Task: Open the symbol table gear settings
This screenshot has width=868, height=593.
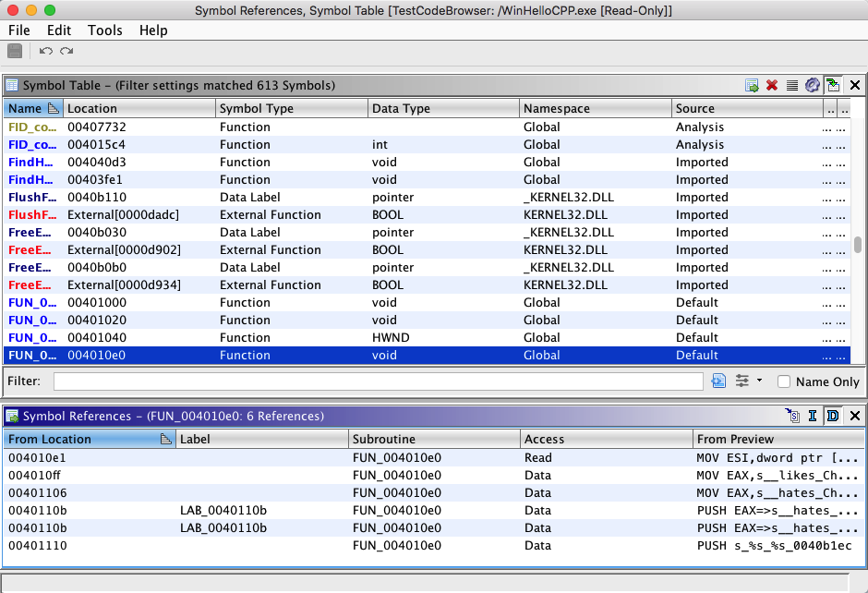Action: (x=812, y=85)
